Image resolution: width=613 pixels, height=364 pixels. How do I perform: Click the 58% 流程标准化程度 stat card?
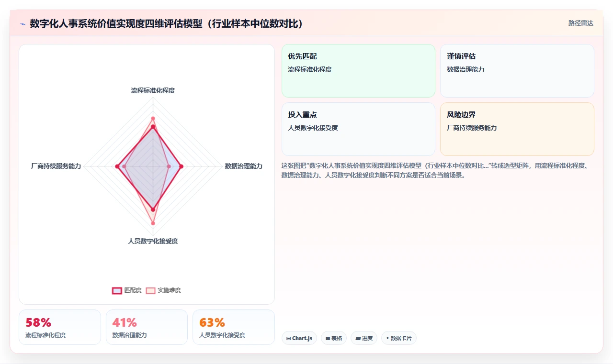click(60, 327)
